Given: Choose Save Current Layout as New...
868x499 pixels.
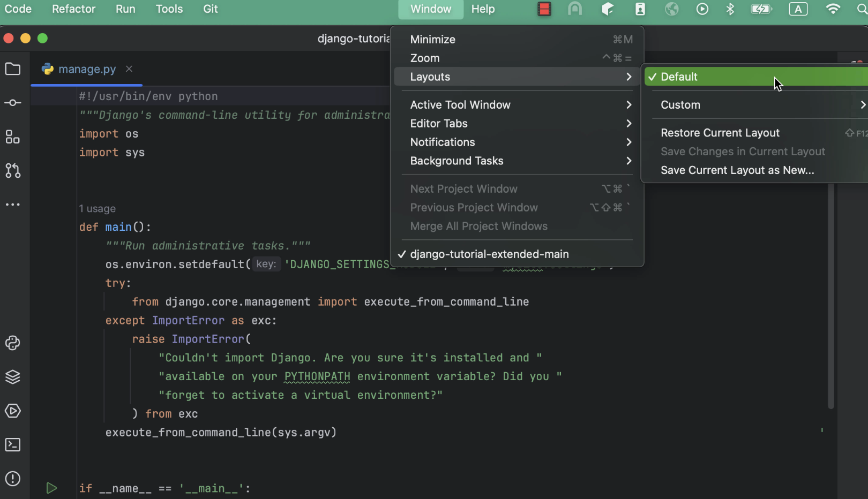Looking at the screenshot, I should tap(737, 170).
